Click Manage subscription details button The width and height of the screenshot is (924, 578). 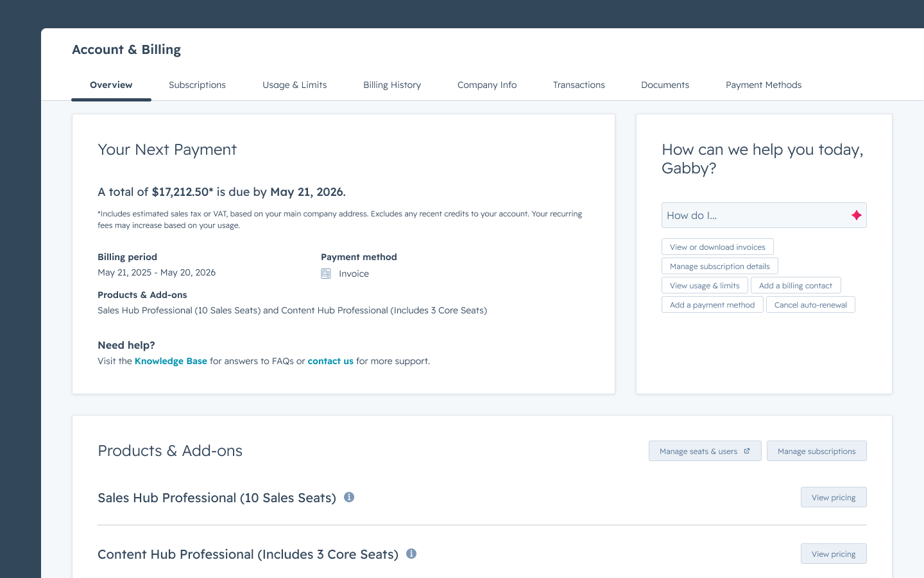(720, 266)
